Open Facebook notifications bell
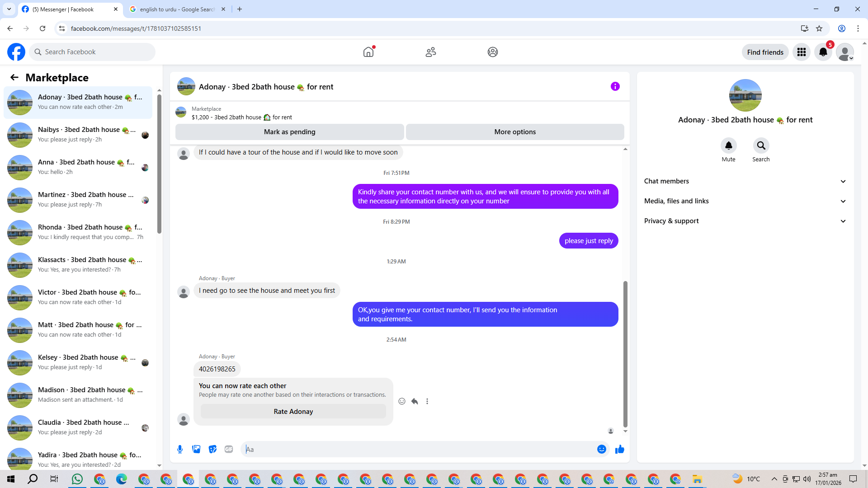The height and width of the screenshot is (488, 868). click(823, 52)
